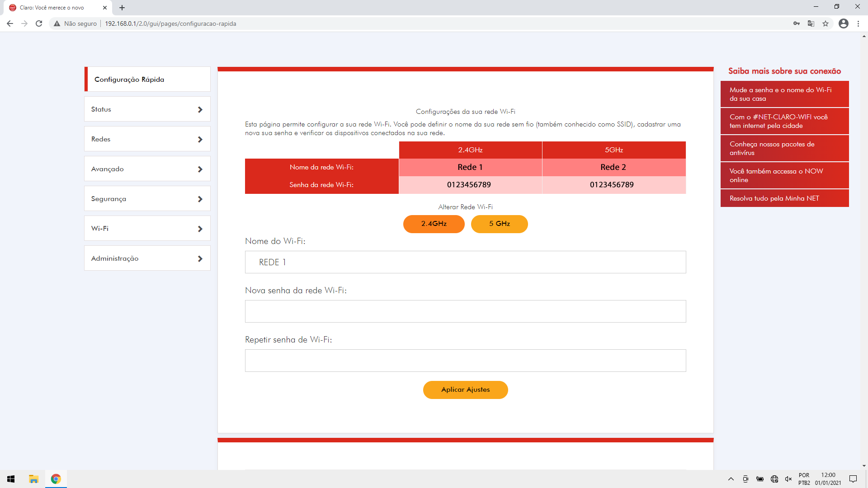This screenshot has width=868, height=488.
Task: Open the Redes sidebar item
Action: pos(147,139)
